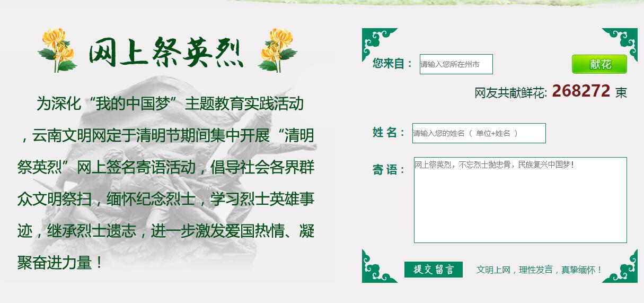Click the 寄语 label

pos(389,170)
